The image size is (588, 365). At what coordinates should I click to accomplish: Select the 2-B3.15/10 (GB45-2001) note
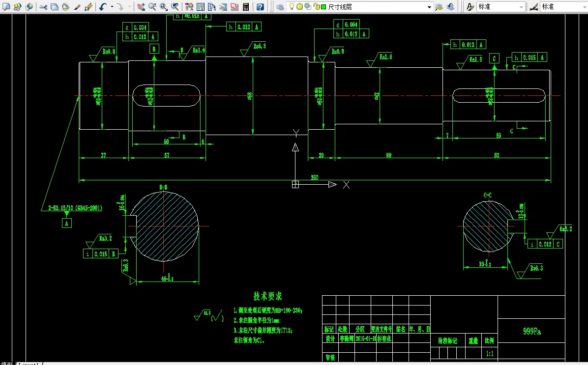pyautogui.click(x=75, y=208)
